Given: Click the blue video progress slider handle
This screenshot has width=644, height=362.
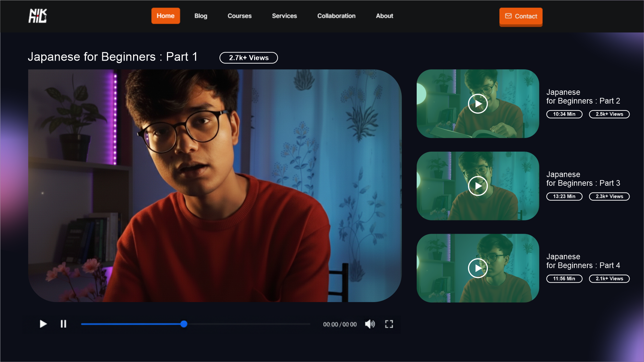Looking at the screenshot, I should pyautogui.click(x=184, y=324).
